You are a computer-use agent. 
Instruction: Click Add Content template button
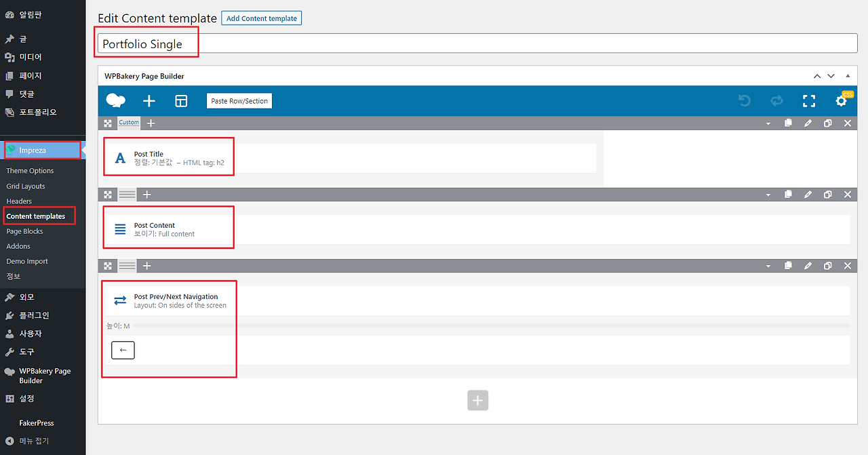pos(262,18)
